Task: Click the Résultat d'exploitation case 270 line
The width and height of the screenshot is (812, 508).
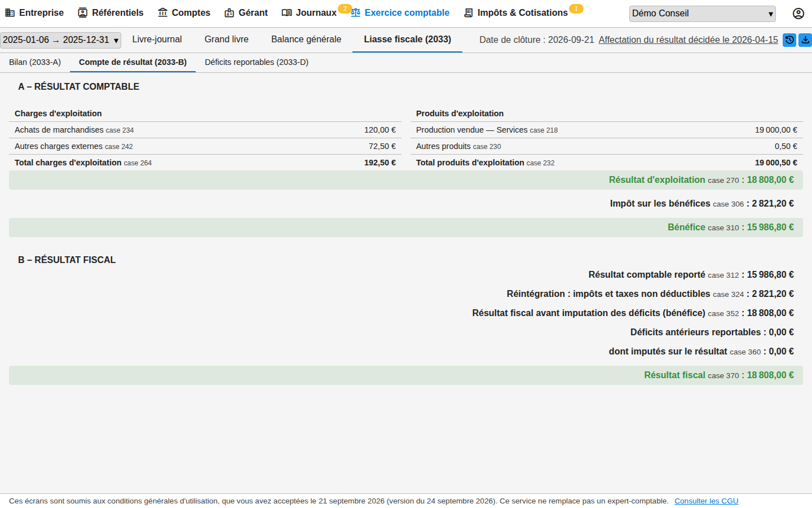Action: click(x=406, y=180)
